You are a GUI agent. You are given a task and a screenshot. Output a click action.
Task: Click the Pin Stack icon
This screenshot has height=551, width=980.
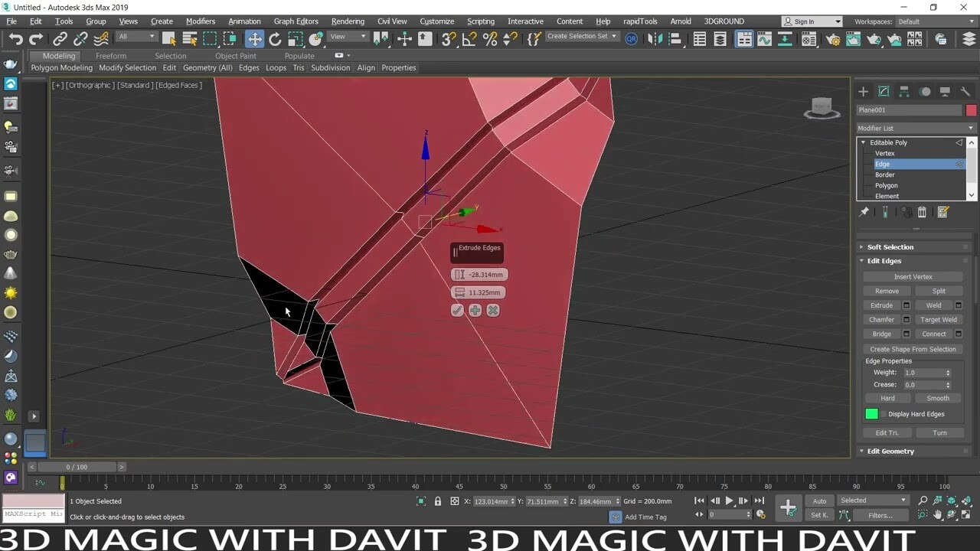[864, 211]
